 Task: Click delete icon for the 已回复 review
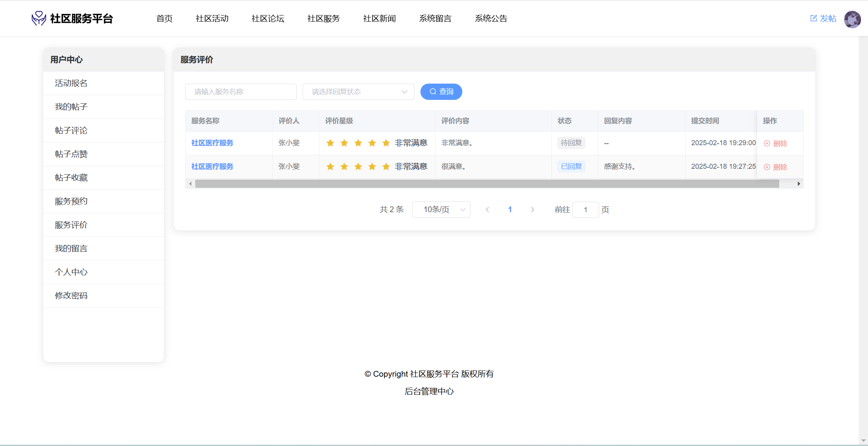[x=767, y=167]
